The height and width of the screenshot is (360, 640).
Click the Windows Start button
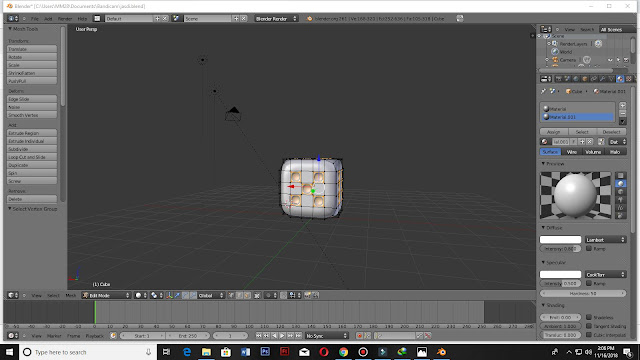[x=9, y=352]
